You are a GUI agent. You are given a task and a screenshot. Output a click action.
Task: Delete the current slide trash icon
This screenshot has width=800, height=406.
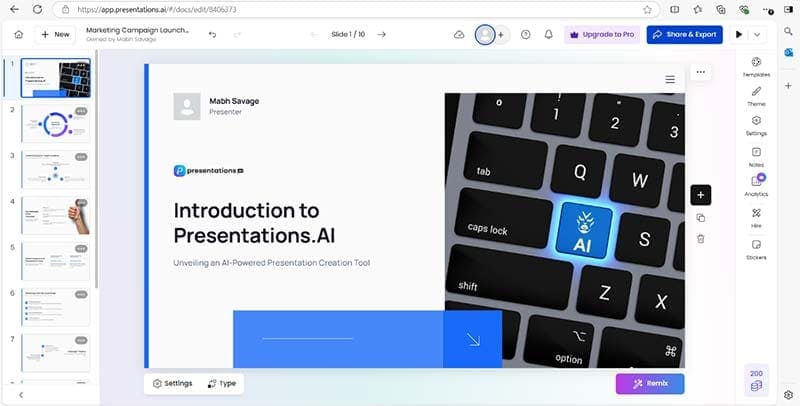[701, 238]
